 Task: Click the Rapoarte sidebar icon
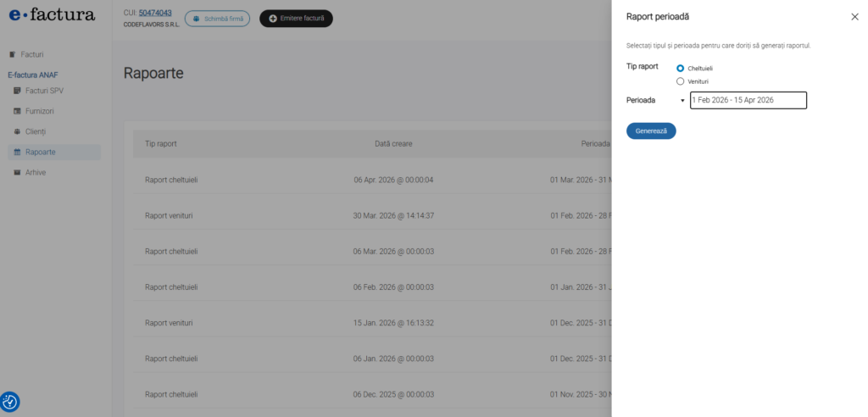click(18, 152)
